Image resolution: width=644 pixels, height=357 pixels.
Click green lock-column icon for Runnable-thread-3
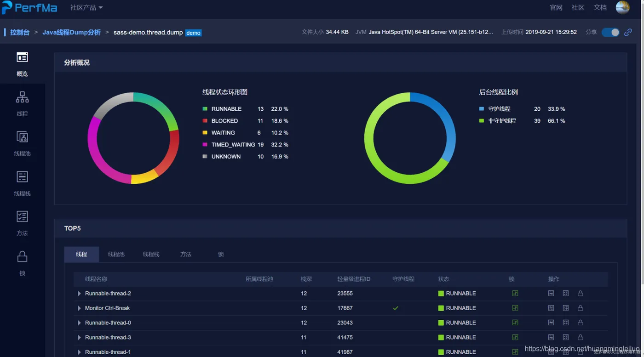coord(515,337)
